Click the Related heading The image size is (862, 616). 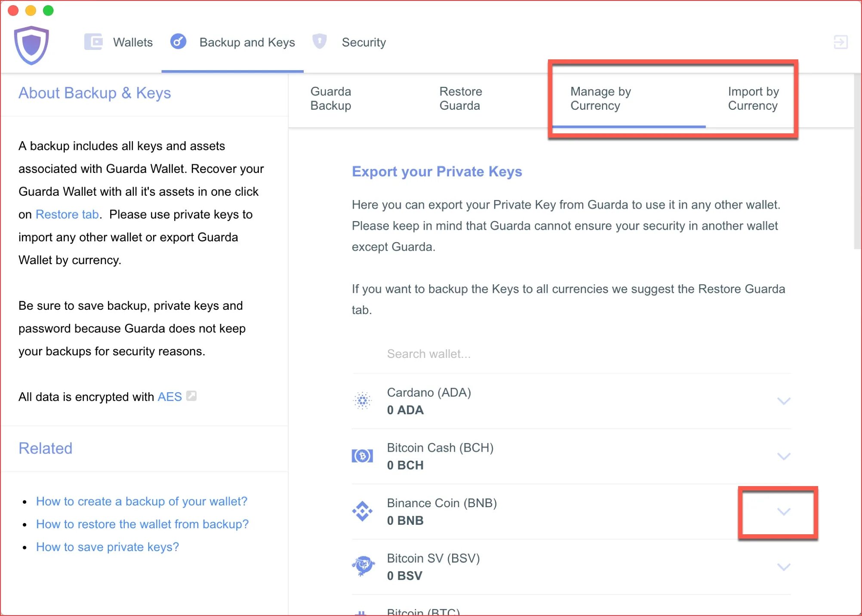click(x=45, y=448)
